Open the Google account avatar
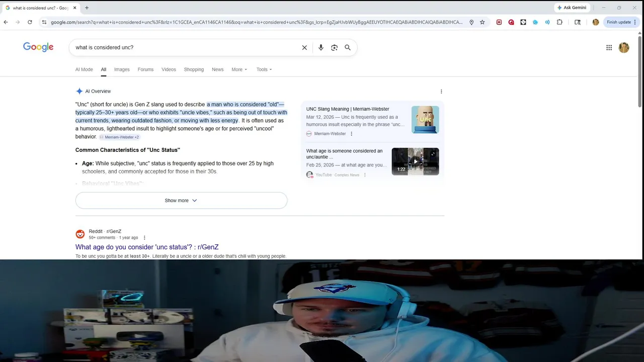This screenshot has height=362, width=644. point(624,47)
